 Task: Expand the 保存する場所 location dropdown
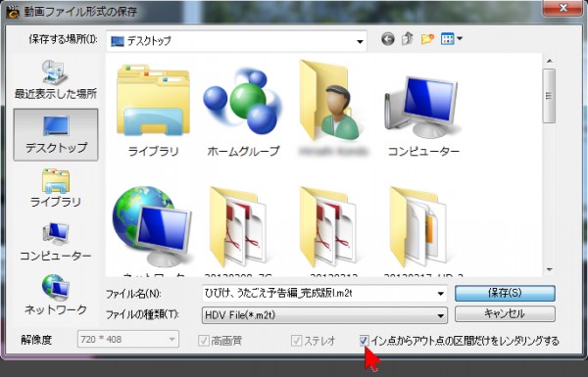coord(360,41)
